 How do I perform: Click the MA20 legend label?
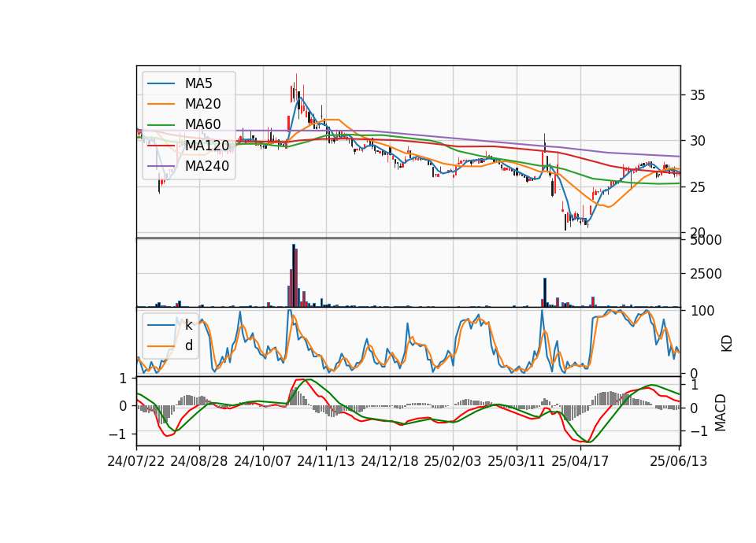pyautogui.click(x=202, y=104)
